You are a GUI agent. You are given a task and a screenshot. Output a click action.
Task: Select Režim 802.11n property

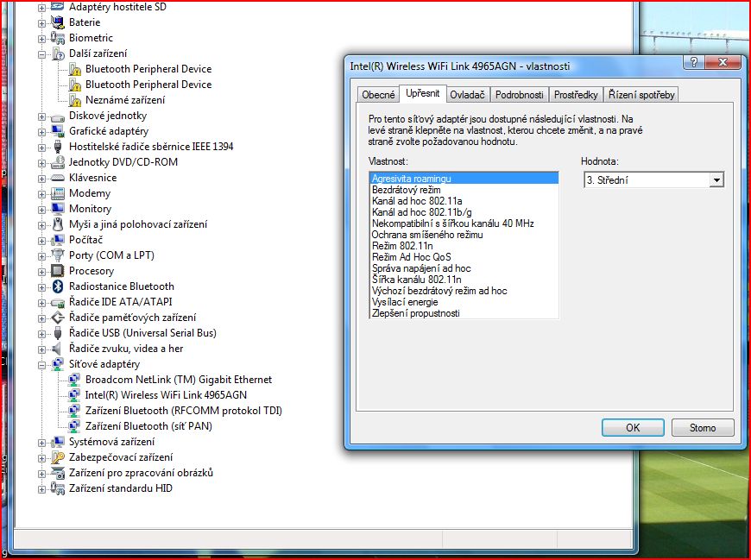point(464,246)
